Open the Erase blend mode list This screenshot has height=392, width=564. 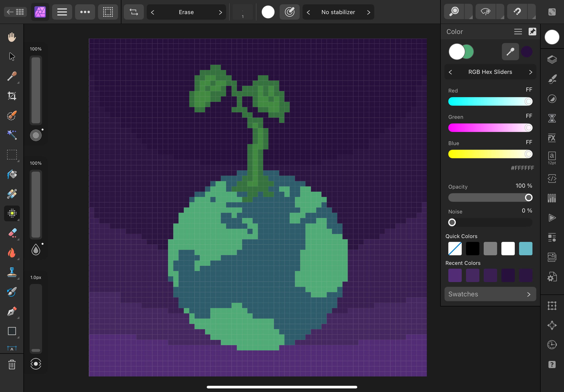coord(186,12)
